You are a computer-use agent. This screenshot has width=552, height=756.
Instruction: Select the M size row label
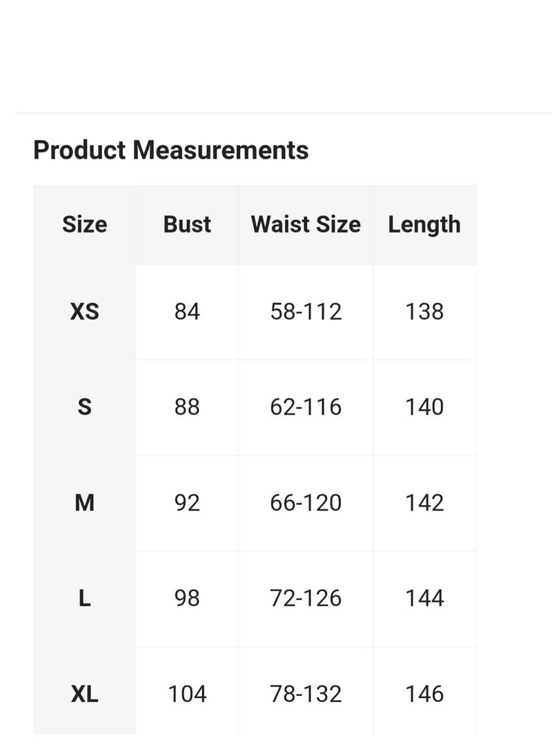tap(84, 503)
